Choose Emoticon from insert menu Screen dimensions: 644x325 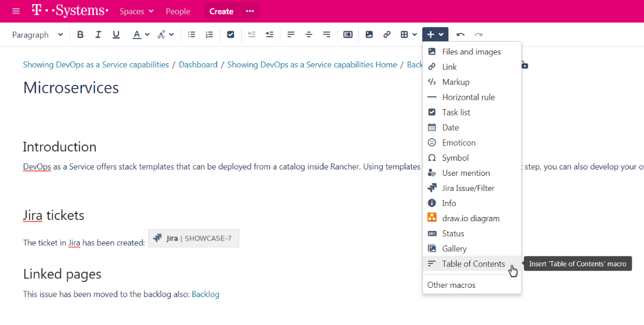472,143
